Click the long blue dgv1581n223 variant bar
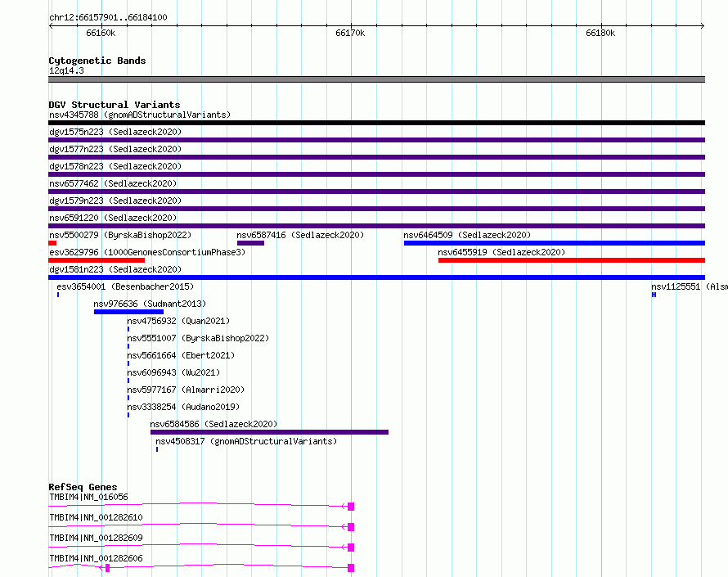 [376, 277]
